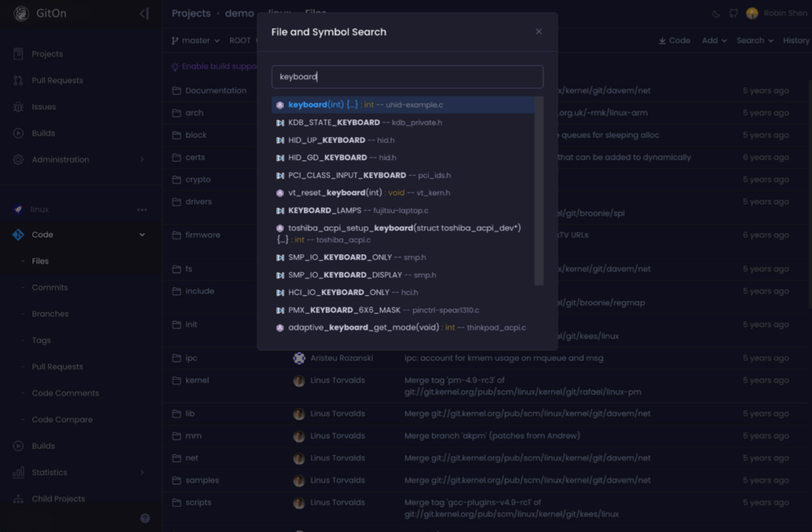Image resolution: width=812 pixels, height=532 pixels.
Task: Select the HCI_IO_KEYBOARD_ONLY result
Action: pos(403,293)
